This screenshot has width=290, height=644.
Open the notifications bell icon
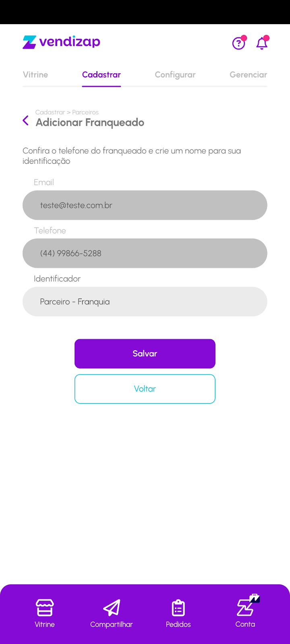point(262,43)
